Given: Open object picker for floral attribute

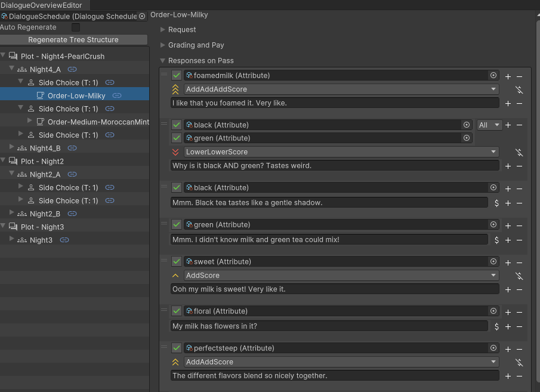Looking at the screenshot, I should (493, 311).
